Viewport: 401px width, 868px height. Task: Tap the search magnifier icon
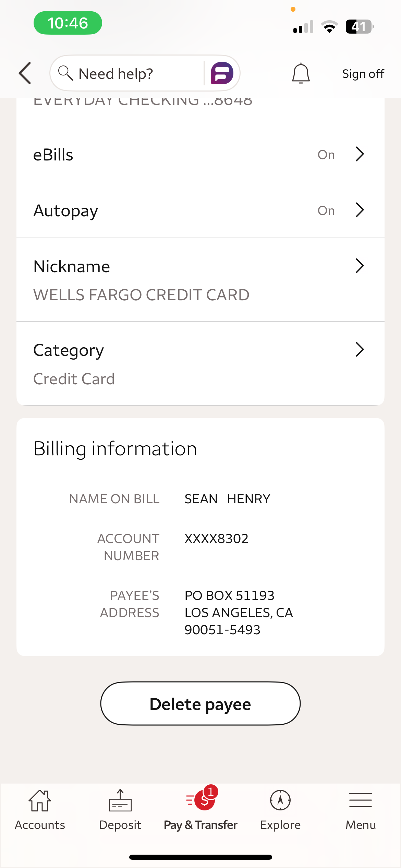pos(65,73)
